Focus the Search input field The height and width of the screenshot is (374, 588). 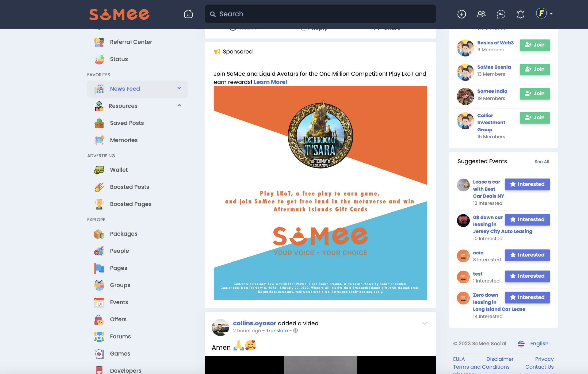coord(320,14)
